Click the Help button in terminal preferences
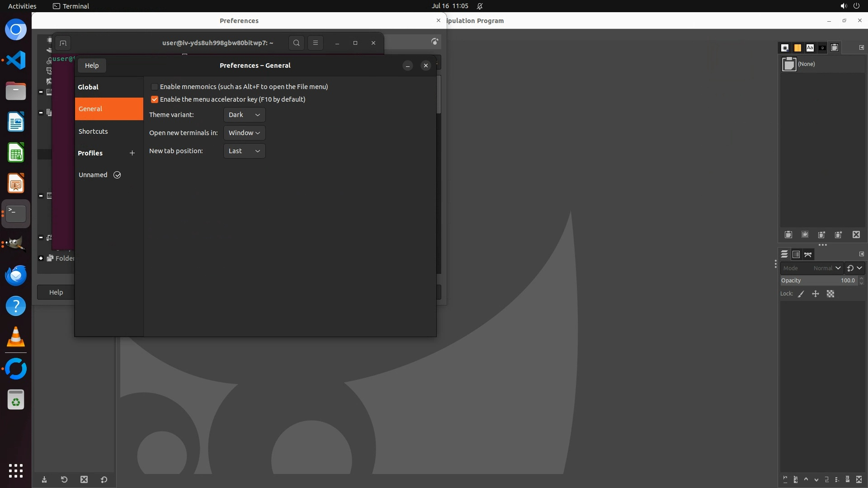 92,66
